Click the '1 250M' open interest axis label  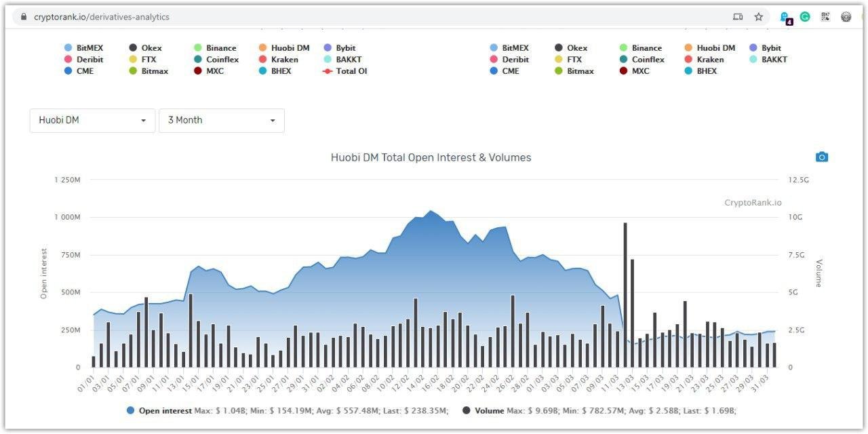[68, 180]
